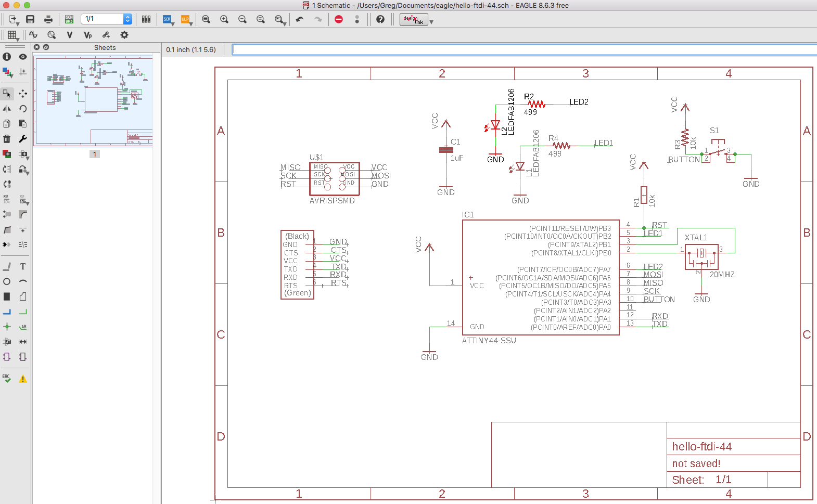The image size is (817, 504).
Task: Open the sheet selector 1/1 dropdown
Action: point(106,19)
